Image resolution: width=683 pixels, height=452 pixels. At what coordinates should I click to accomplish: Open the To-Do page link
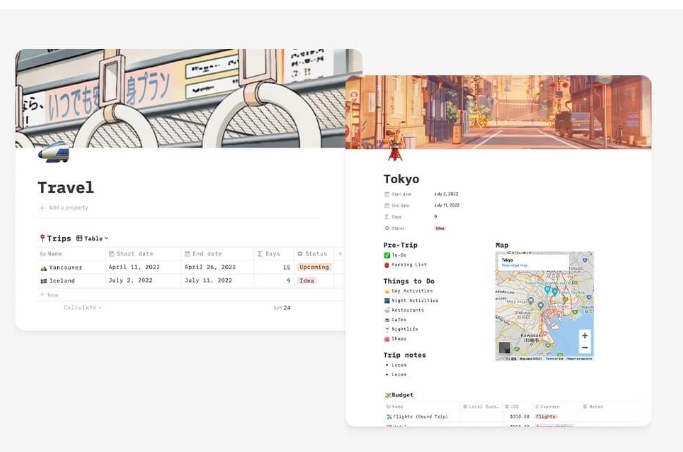[399, 255]
